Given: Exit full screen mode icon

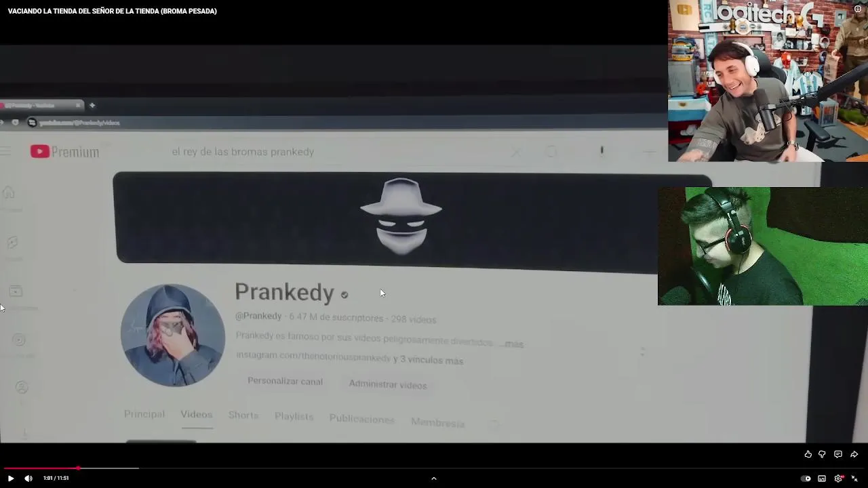Looking at the screenshot, I should 854,479.
